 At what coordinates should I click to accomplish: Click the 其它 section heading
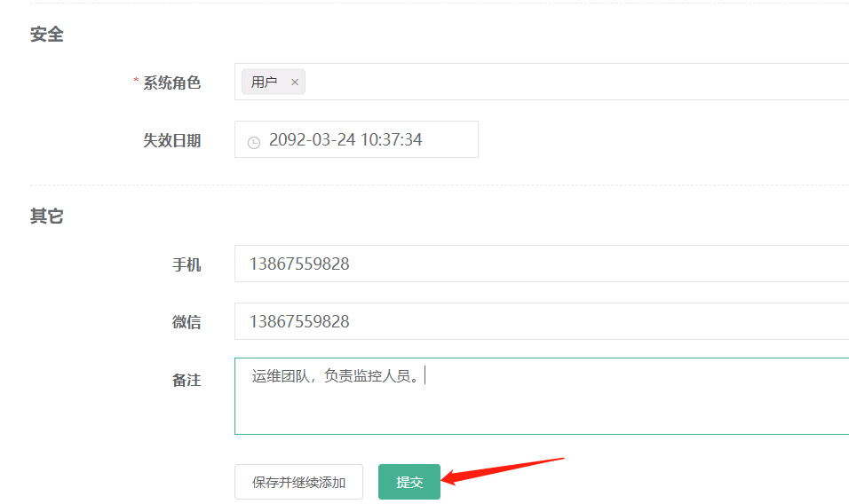[46, 217]
